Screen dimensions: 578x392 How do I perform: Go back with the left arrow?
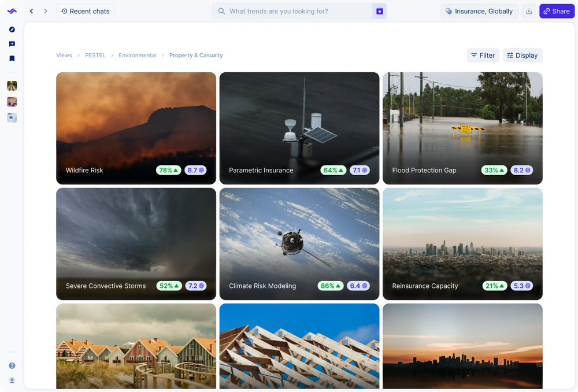click(31, 11)
